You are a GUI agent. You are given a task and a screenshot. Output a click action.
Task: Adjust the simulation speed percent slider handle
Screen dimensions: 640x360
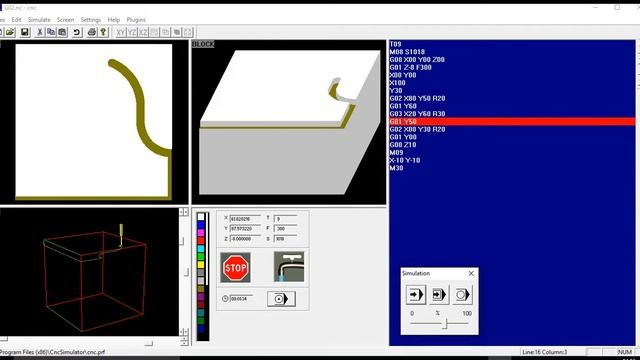click(x=446, y=324)
